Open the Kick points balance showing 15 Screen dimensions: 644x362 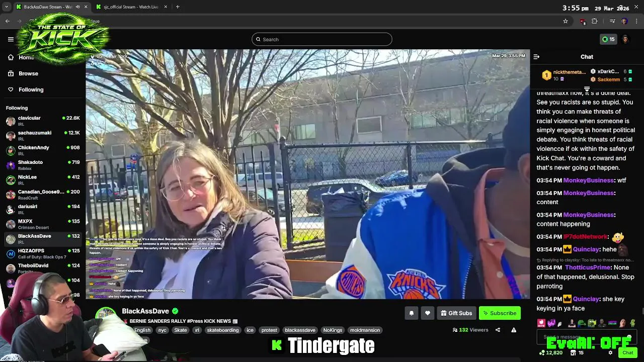(x=608, y=39)
